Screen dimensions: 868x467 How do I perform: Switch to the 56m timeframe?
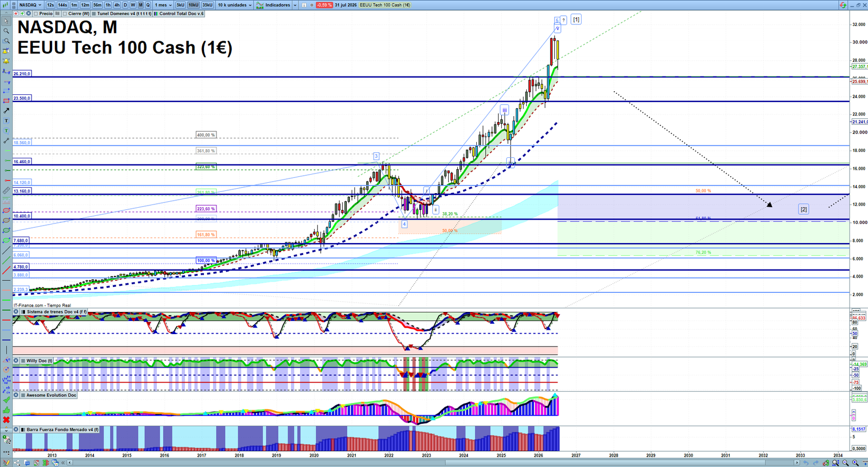click(98, 5)
